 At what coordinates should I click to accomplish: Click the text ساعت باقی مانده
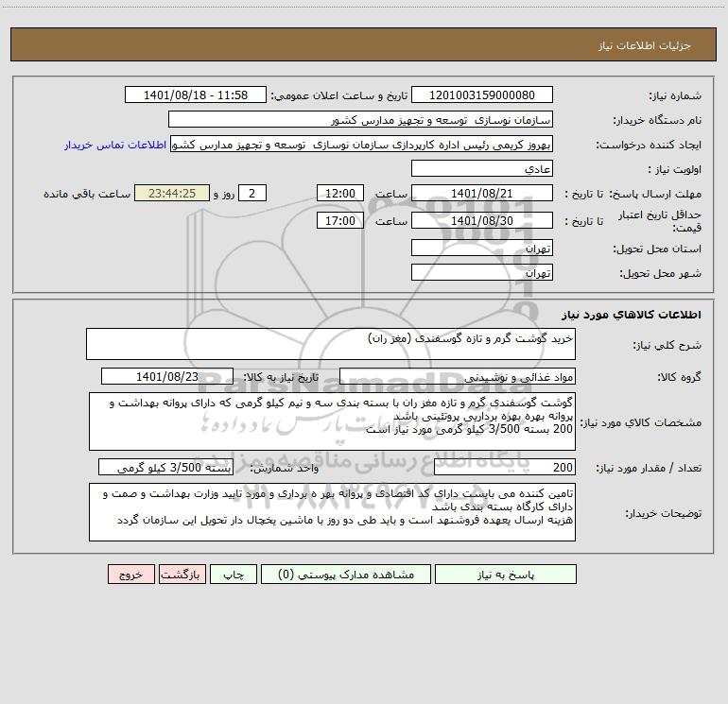[x=87, y=194]
